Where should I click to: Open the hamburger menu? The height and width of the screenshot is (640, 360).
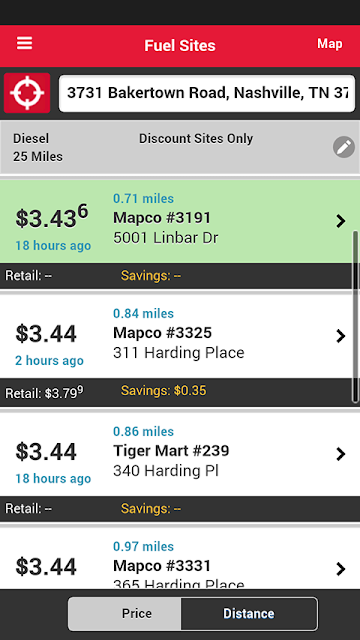coord(24,43)
